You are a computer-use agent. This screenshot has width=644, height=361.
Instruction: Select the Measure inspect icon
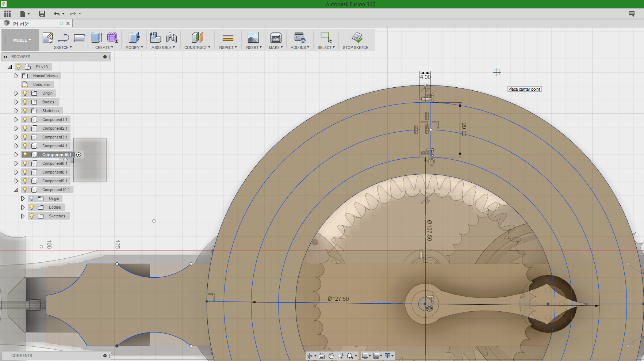228,38
